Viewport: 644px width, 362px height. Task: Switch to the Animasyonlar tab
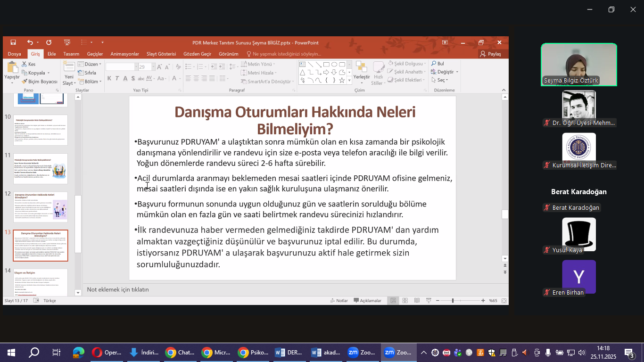(124, 54)
